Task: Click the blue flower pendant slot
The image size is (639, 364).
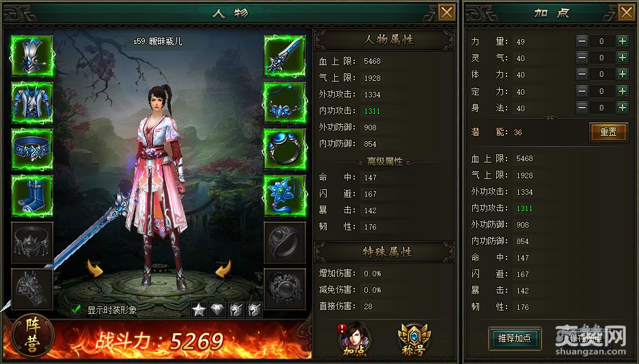Action: 285,196
